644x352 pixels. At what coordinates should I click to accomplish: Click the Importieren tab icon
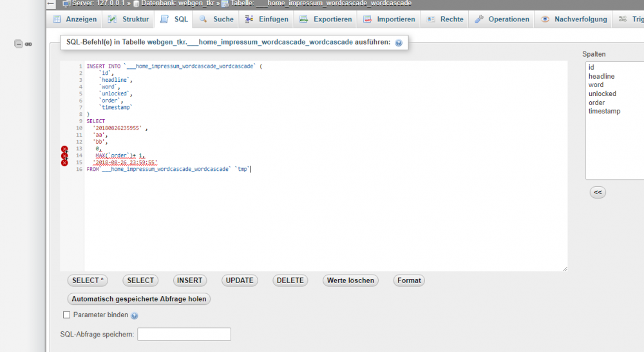point(367,19)
